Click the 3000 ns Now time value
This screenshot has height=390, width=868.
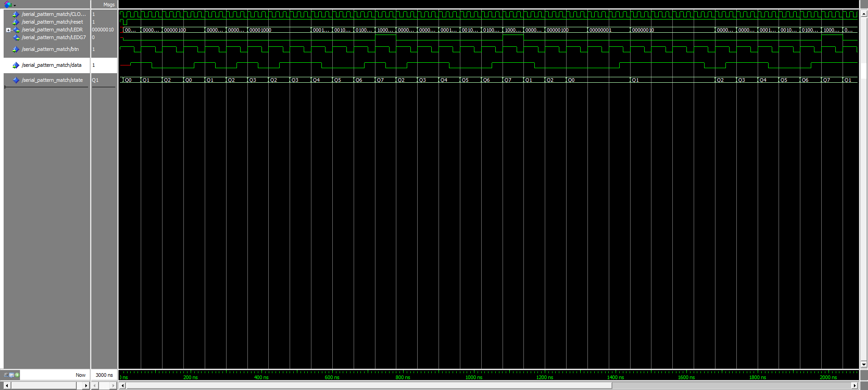tap(104, 375)
